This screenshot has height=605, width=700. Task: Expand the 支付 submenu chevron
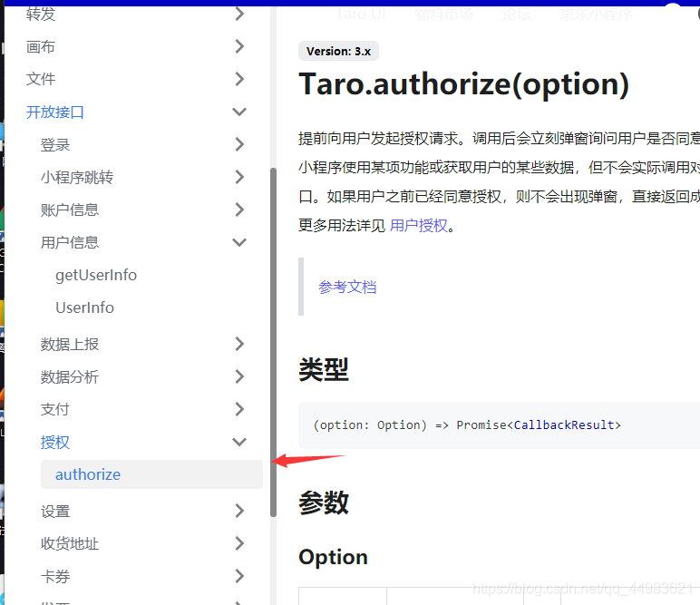click(x=239, y=409)
